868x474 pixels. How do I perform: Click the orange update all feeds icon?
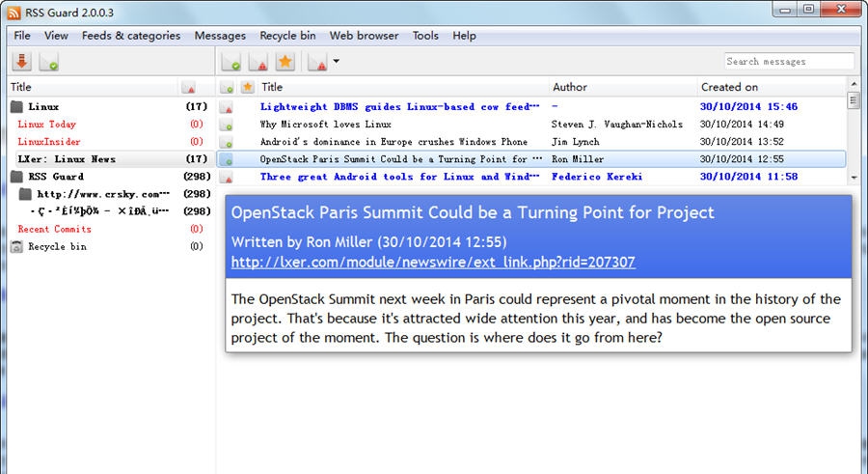click(x=22, y=61)
